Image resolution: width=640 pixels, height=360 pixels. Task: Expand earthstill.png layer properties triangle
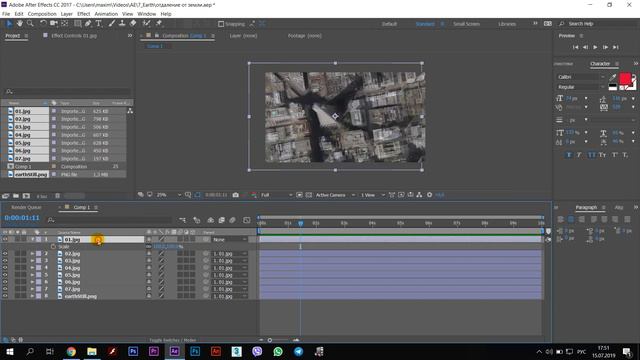32,296
